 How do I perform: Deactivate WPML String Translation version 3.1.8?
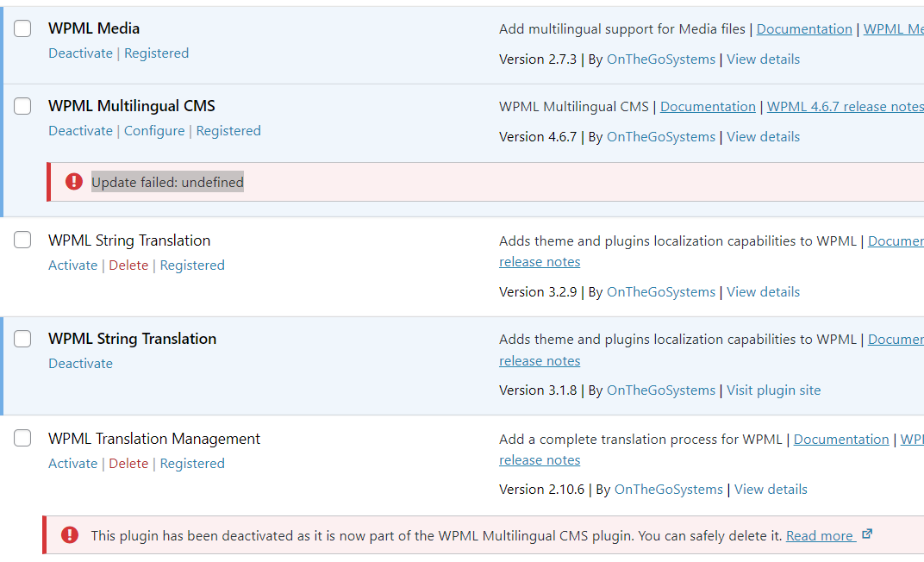pyautogui.click(x=80, y=364)
